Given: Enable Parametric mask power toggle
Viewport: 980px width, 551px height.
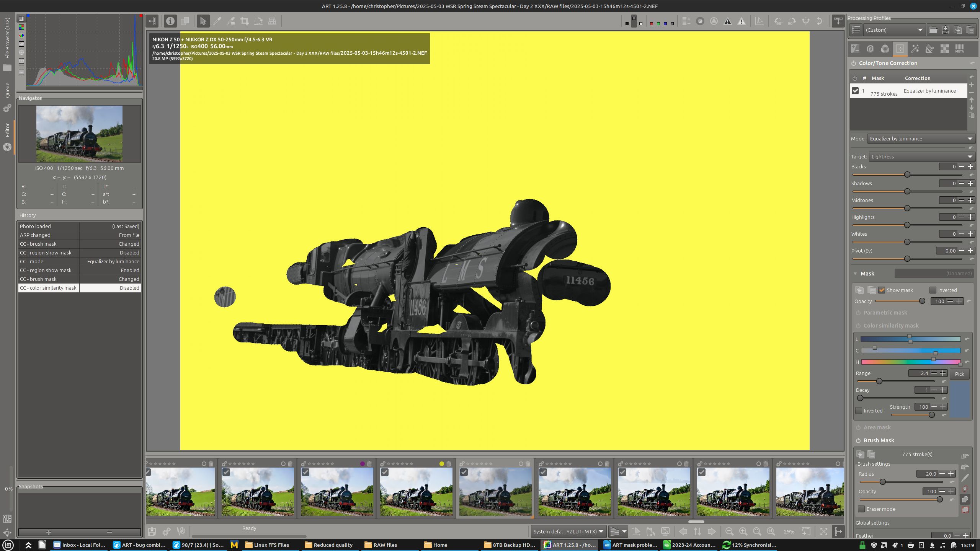Looking at the screenshot, I should (858, 313).
